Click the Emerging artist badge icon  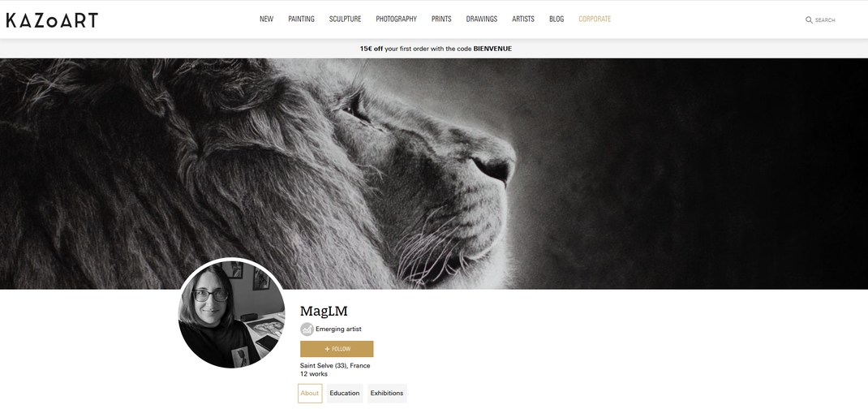click(x=307, y=329)
